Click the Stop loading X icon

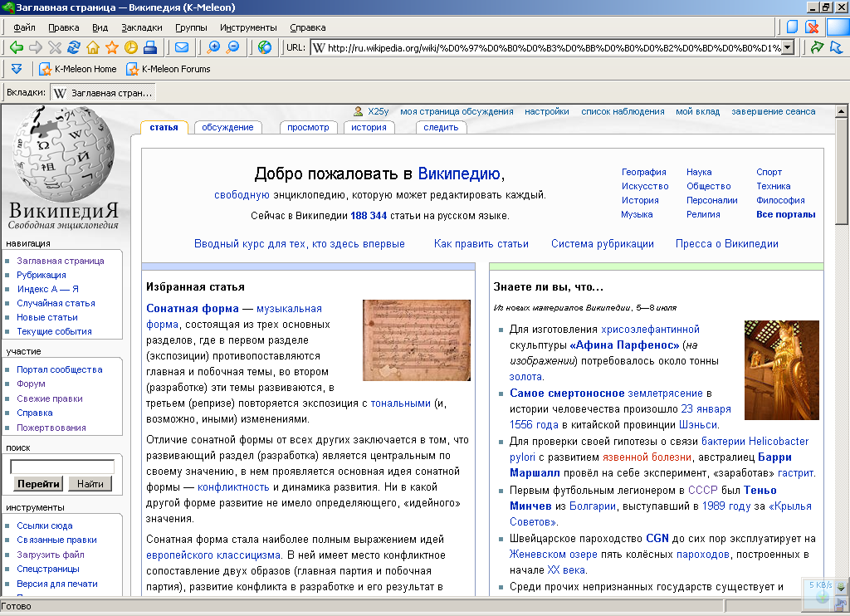pos(55,47)
